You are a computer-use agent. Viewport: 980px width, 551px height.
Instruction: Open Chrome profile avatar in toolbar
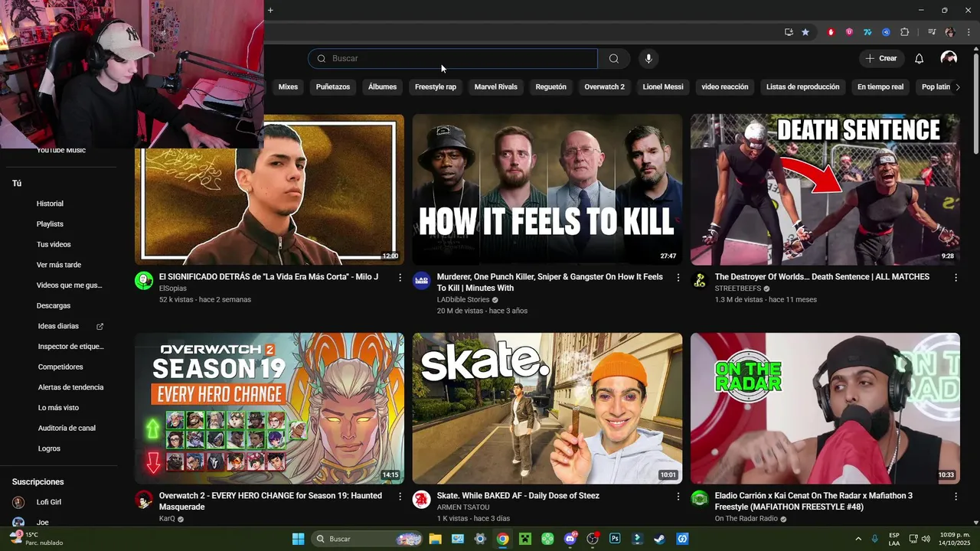click(x=950, y=32)
